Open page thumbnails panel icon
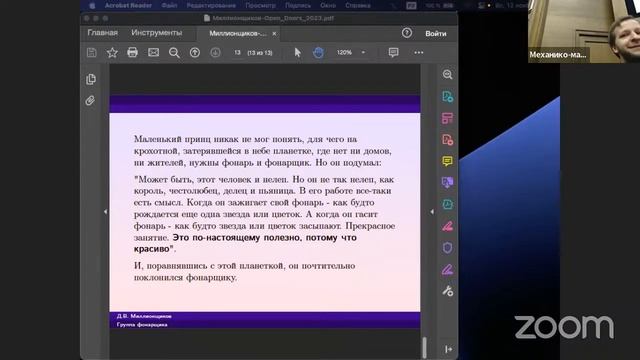The height and width of the screenshot is (360, 640). [x=91, y=79]
